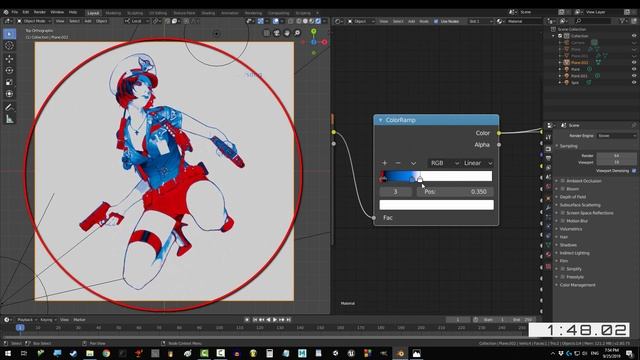640x360 pixels.
Task: Click the white color swatch of the active stop
Action: point(436,204)
